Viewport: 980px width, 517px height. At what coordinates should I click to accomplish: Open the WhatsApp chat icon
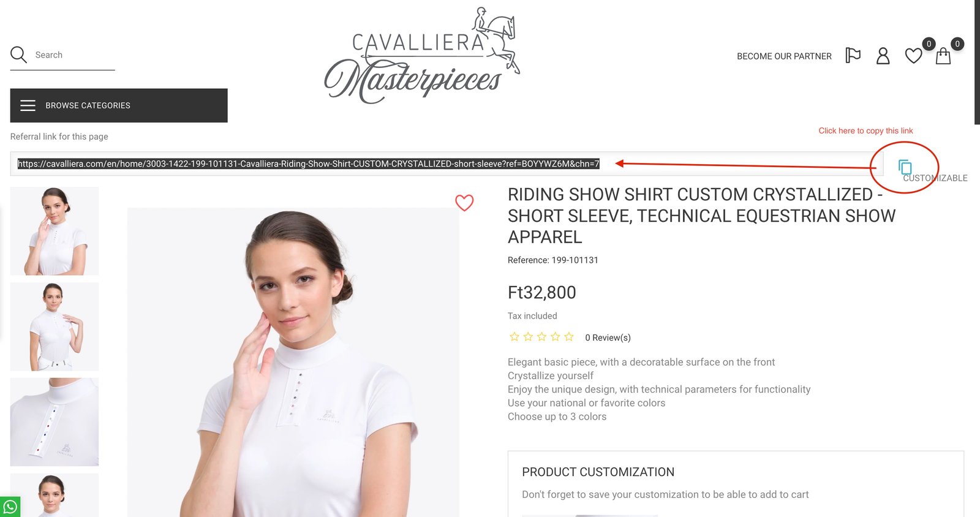10,507
